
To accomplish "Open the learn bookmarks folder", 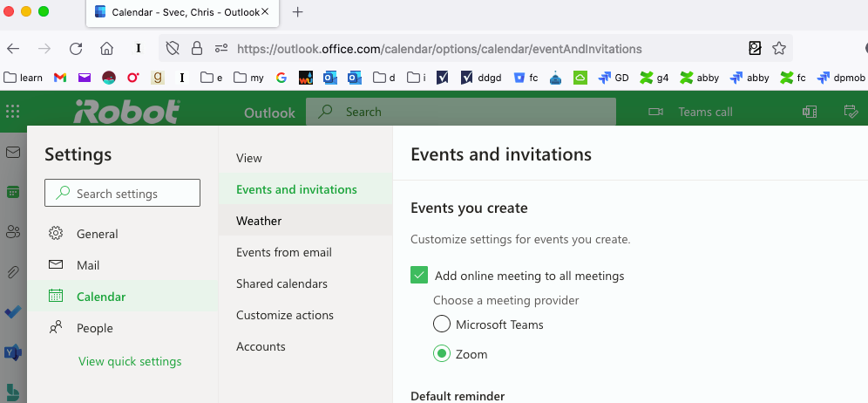I will pyautogui.click(x=23, y=78).
